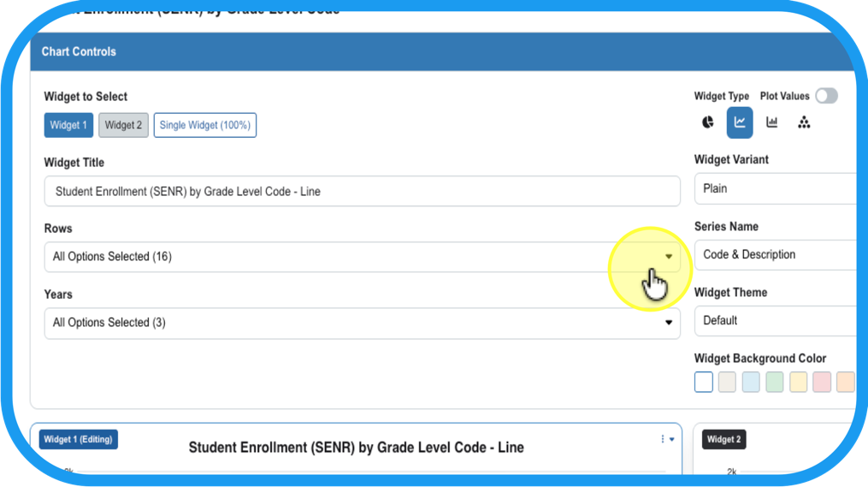The image size is (868, 487).
Task: Open Widget 1 kebab options menu
Action: 666,439
